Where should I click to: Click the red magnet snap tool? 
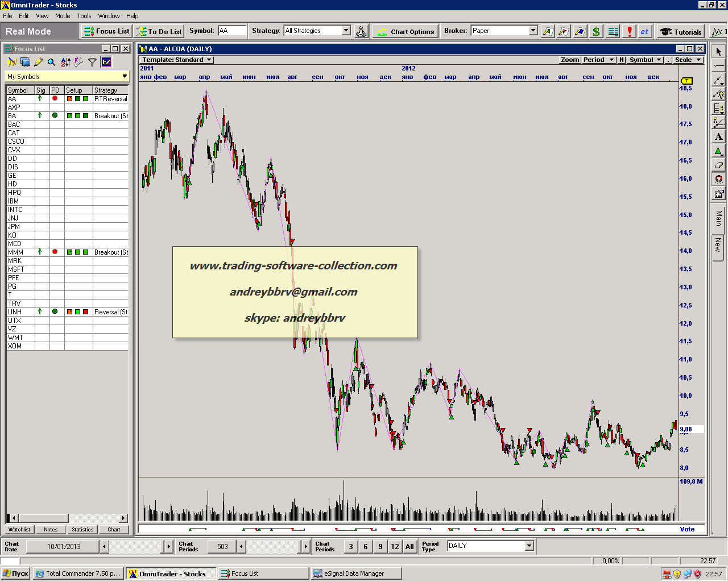pos(719,180)
